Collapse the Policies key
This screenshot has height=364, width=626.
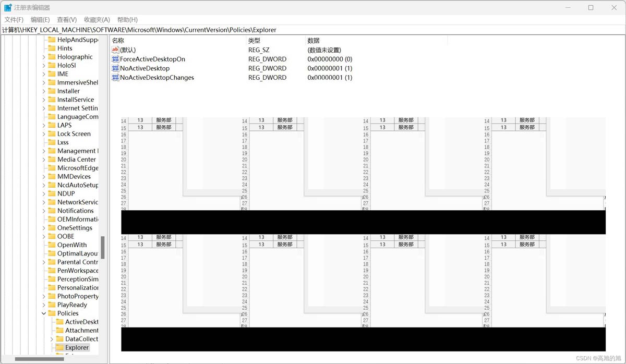(x=44, y=313)
